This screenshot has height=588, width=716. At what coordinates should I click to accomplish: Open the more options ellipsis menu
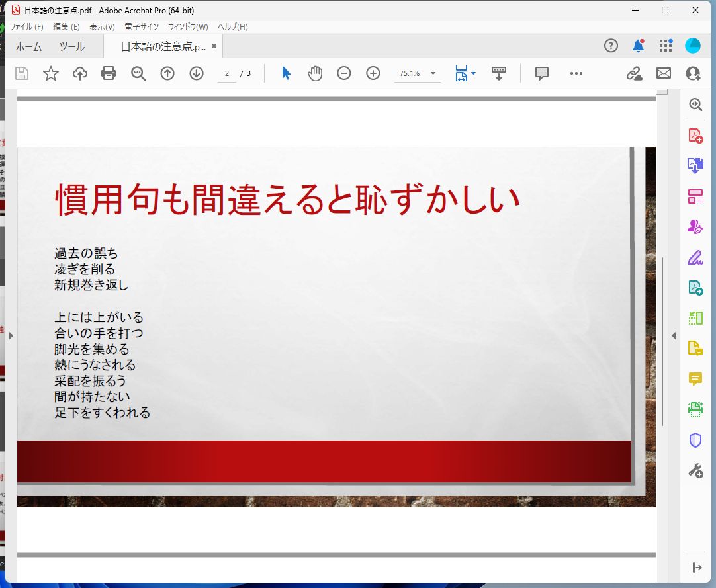tap(576, 73)
